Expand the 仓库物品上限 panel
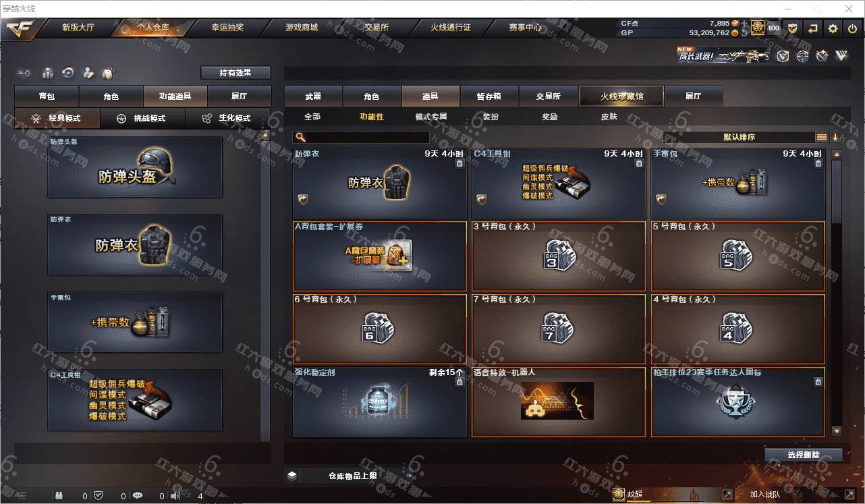This screenshot has width=865, height=504. (x=292, y=476)
